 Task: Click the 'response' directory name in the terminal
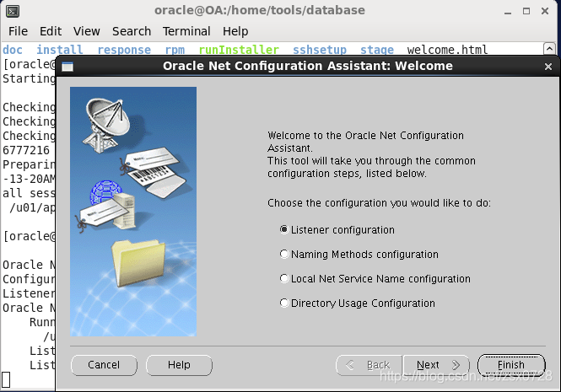point(124,50)
